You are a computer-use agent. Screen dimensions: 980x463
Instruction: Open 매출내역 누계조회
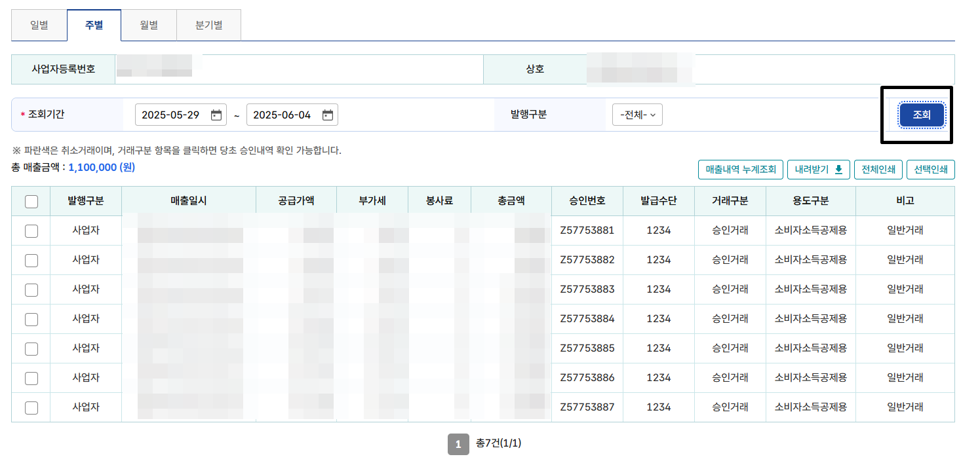click(741, 170)
